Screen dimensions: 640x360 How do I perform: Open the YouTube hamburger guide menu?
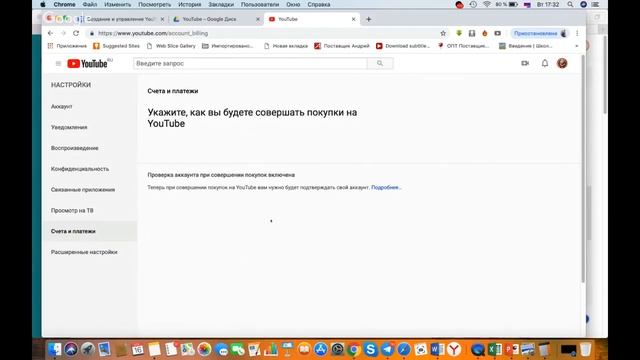click(58, 64)
